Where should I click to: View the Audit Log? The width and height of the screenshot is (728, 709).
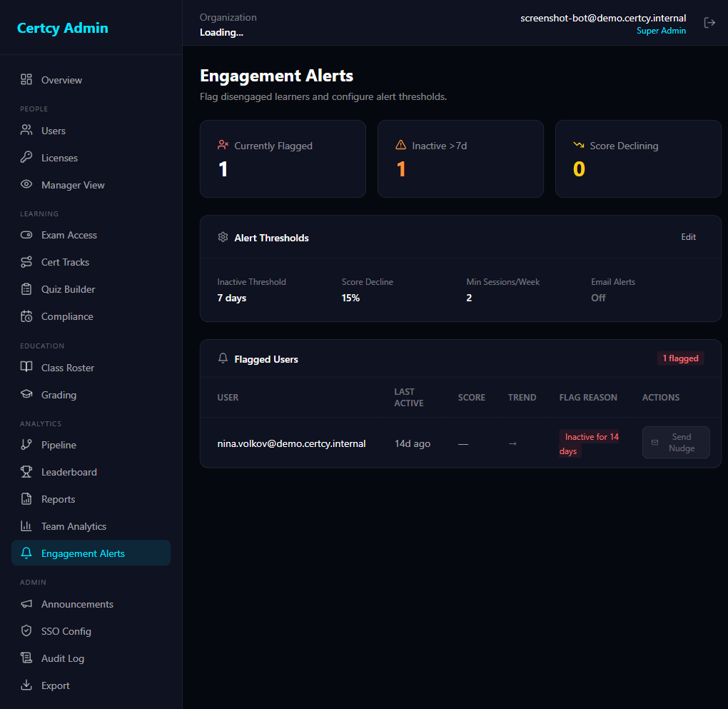pyautogui.click(x=91, y=658)
